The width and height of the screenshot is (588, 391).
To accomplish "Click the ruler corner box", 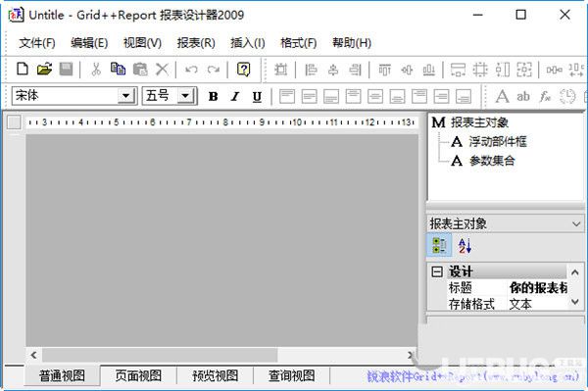I will pyautogui.click(x=14, y=122).
